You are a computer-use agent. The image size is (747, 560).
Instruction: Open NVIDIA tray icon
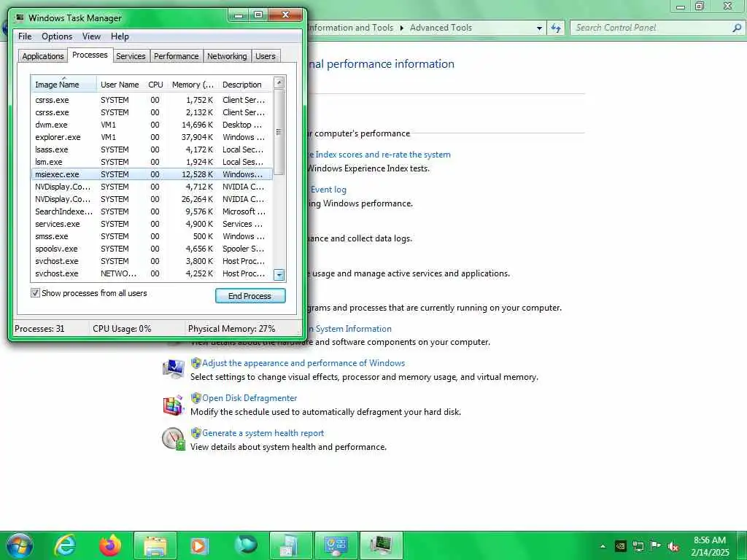tap(620, 546)
